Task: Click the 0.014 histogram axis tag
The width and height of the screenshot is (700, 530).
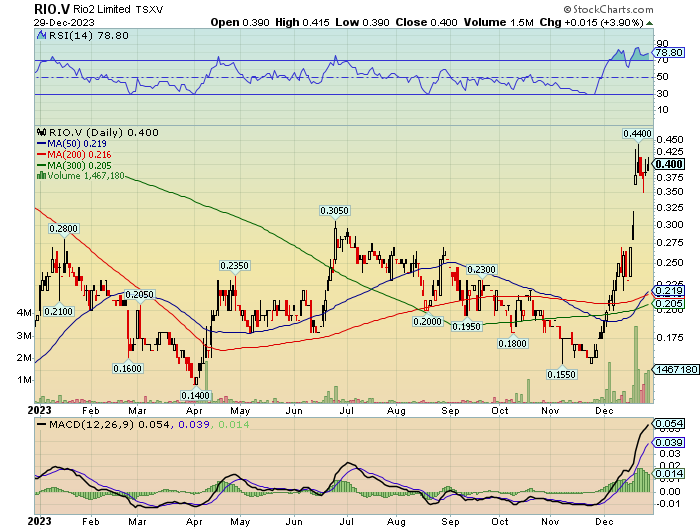Action: pyautogui.click(x=669, y=473)
